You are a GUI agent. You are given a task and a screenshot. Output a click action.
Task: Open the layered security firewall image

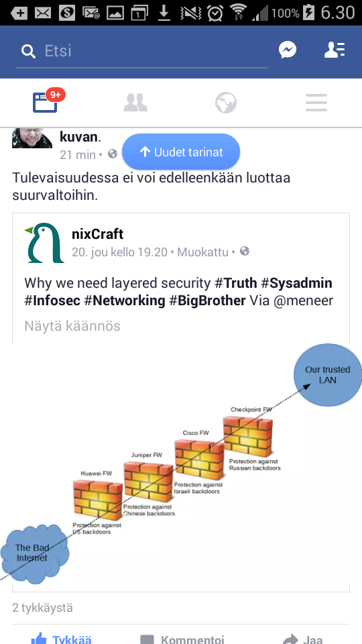coord(181,464)
